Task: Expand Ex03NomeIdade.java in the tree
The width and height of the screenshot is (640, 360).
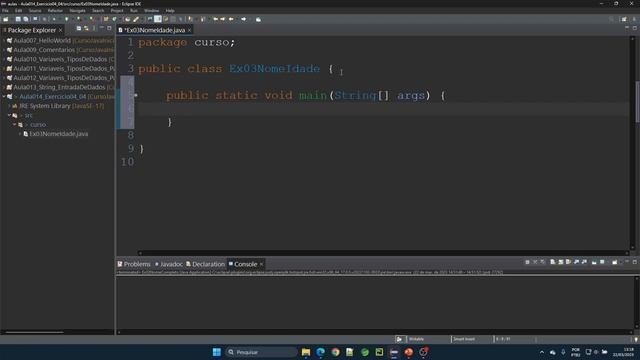Action: [20, 134]
